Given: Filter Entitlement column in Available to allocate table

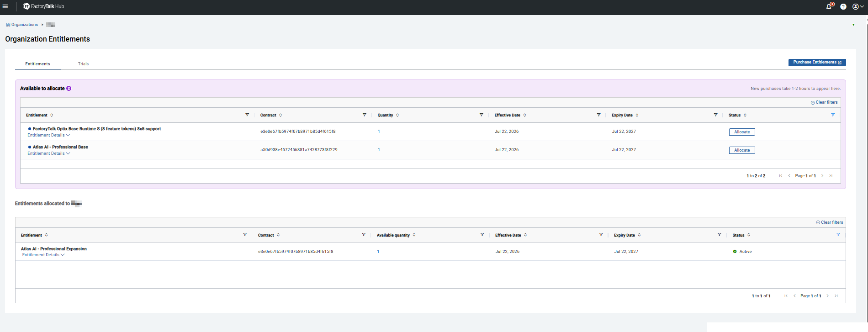Looking at the screenshot, I should pyautogui.click(x=247, y=115).
